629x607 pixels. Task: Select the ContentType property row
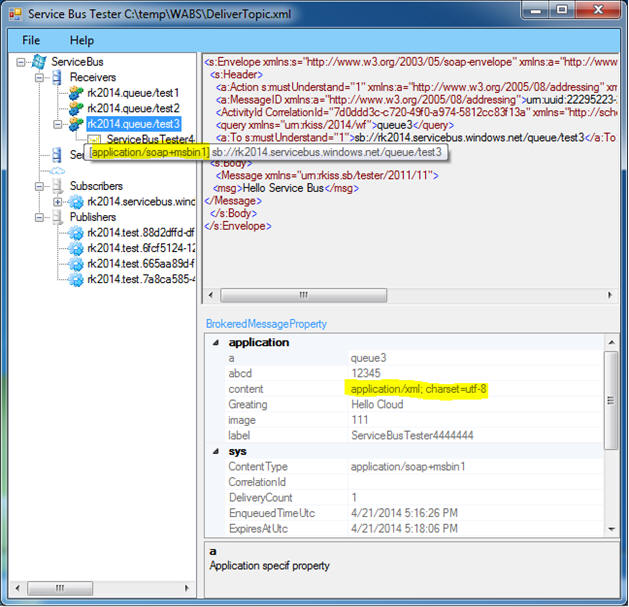pos(404,467)
